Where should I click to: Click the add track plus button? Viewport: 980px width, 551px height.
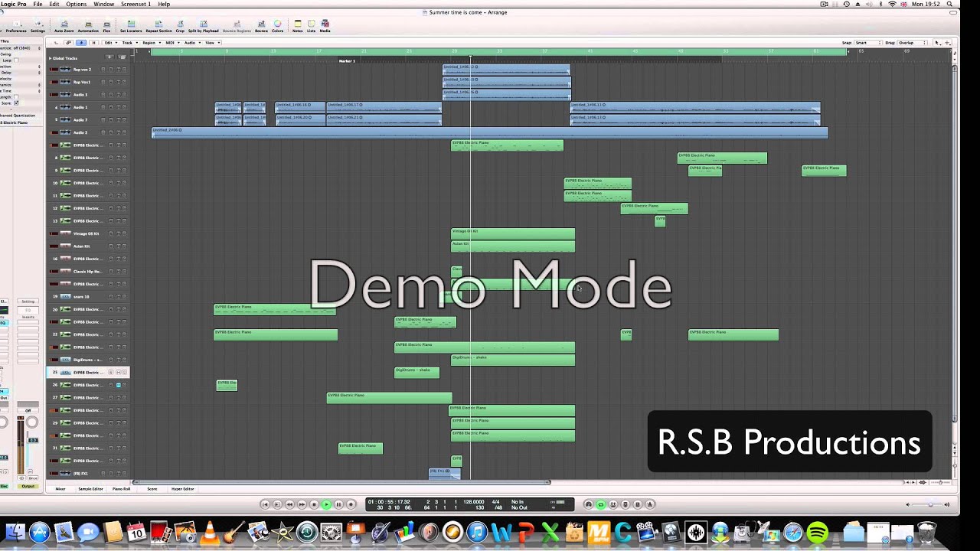[x=109, y=57]
